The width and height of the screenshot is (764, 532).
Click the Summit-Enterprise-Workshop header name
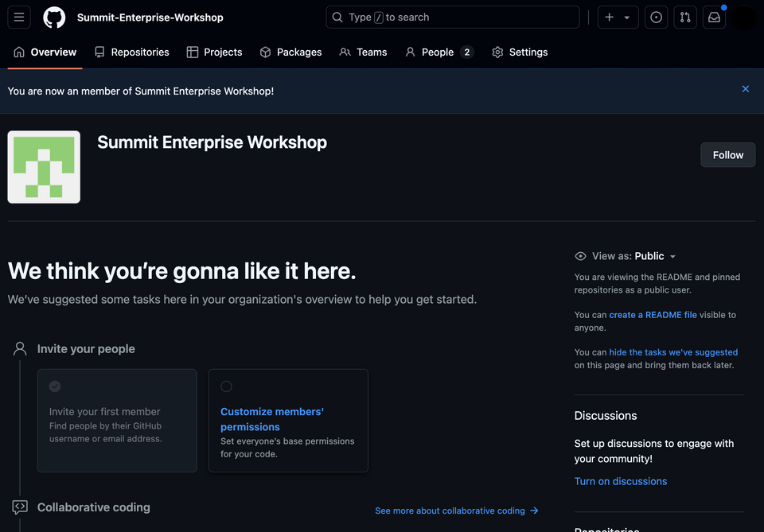(x=150, y=17)
